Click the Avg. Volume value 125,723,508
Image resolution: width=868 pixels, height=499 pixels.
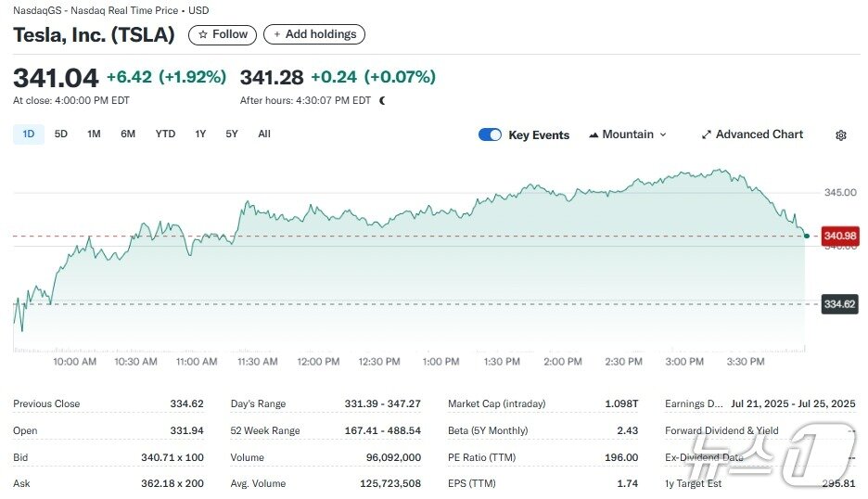390,483
